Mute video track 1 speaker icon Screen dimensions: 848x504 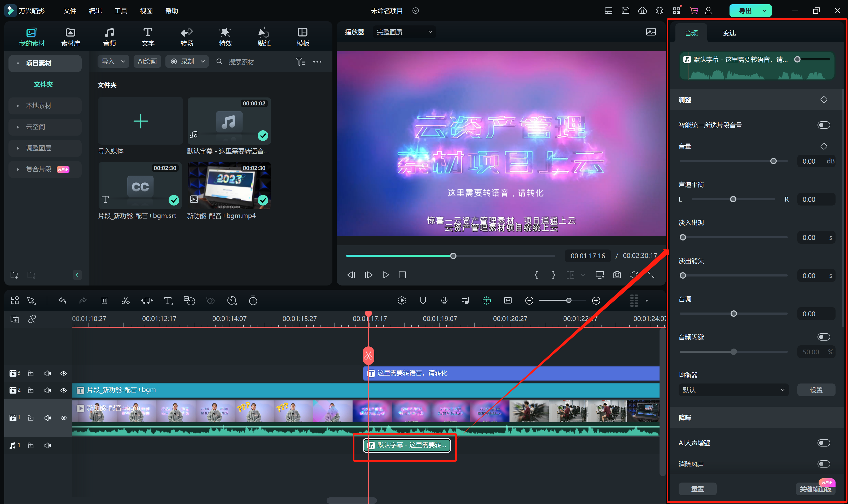pos(48,418)
